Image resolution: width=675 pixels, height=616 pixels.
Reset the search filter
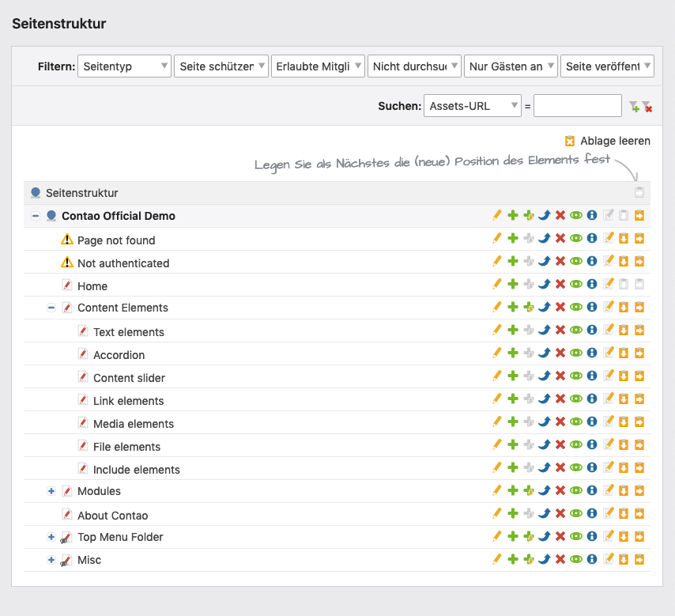pyautogui.click(x=647, y=107)
